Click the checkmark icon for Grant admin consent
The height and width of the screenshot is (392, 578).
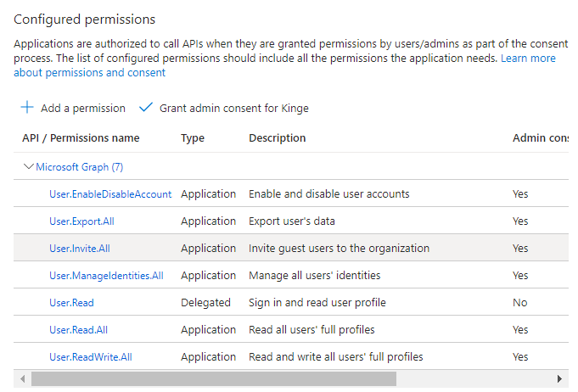point(145,108)
